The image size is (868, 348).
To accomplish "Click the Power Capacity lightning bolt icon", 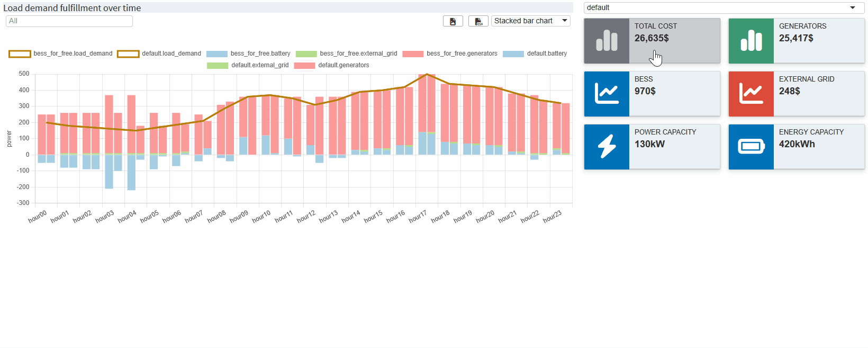I will click(607, 147).
